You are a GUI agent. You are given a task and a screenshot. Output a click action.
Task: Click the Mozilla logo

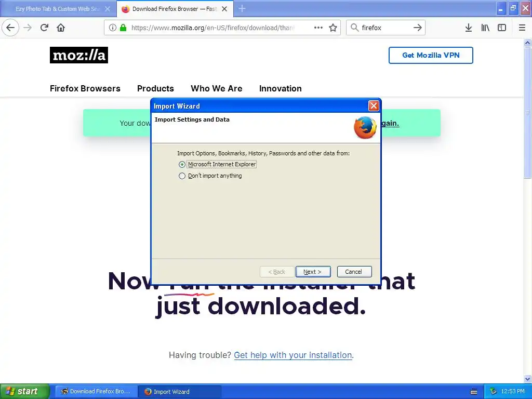pyautogui.click(x=79, y=55)
